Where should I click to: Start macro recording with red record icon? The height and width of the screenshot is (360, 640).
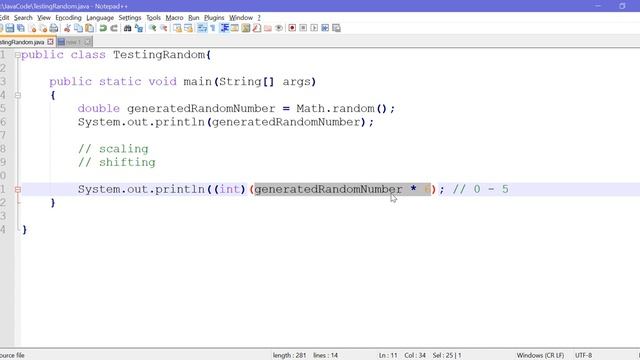tap(292, 28)
